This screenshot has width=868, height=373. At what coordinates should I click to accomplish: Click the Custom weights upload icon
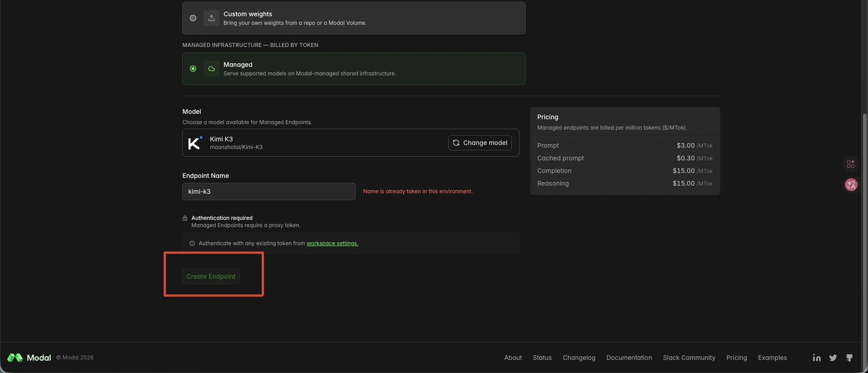(x=211, y=18)
